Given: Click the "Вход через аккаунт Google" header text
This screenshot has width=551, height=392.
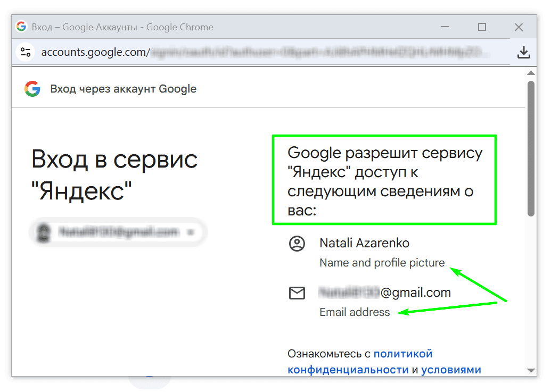Looking at the screenshot, I should (124, 89).
